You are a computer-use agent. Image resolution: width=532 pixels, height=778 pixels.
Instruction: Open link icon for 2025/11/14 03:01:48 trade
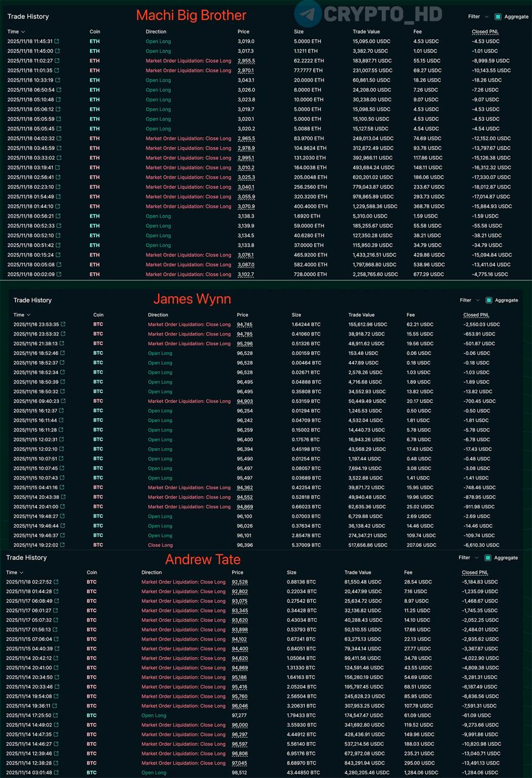(x=57, y=773)
